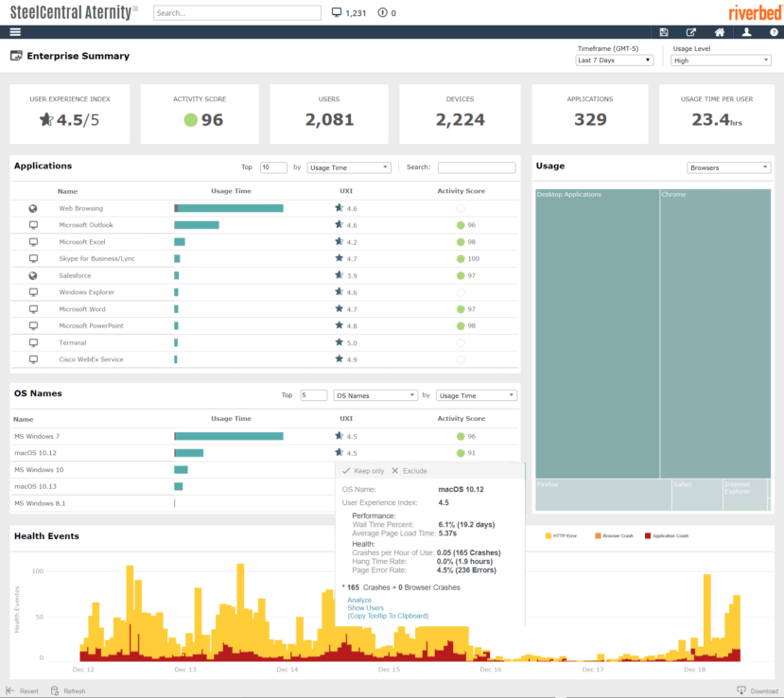
Task: Click the Windows Explorer monitor icon
Action: click(33, 292)
